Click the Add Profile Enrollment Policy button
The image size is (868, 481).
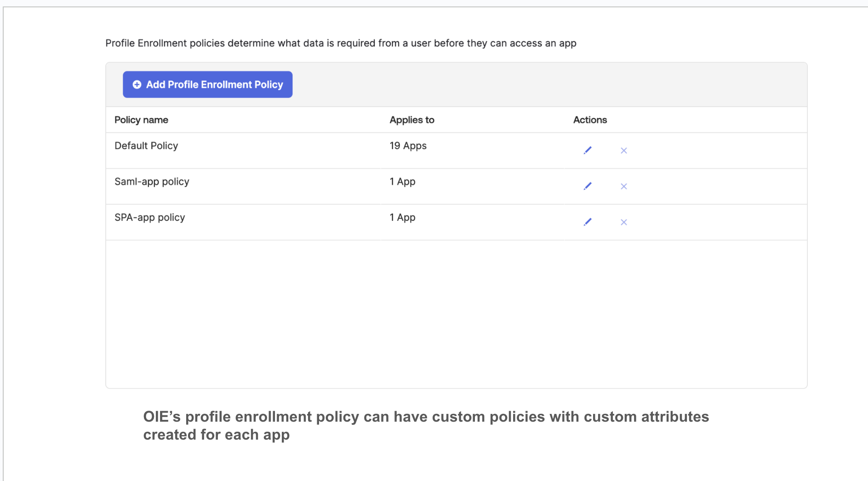207,85
